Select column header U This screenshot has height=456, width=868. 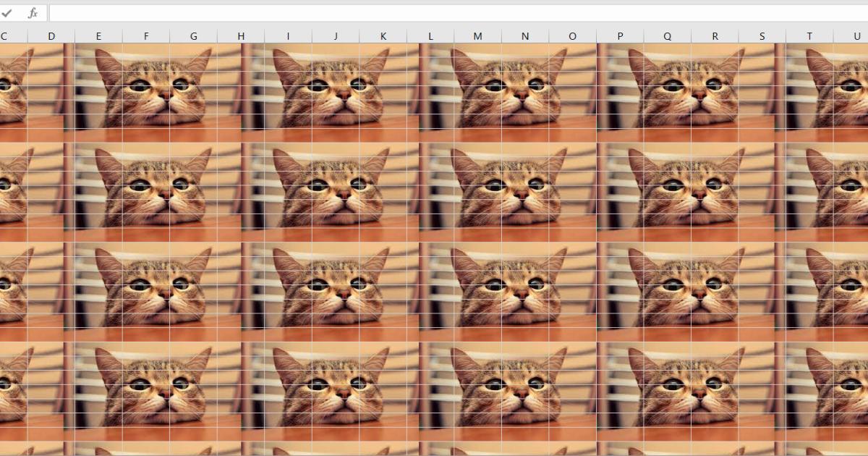pos(858,34)
